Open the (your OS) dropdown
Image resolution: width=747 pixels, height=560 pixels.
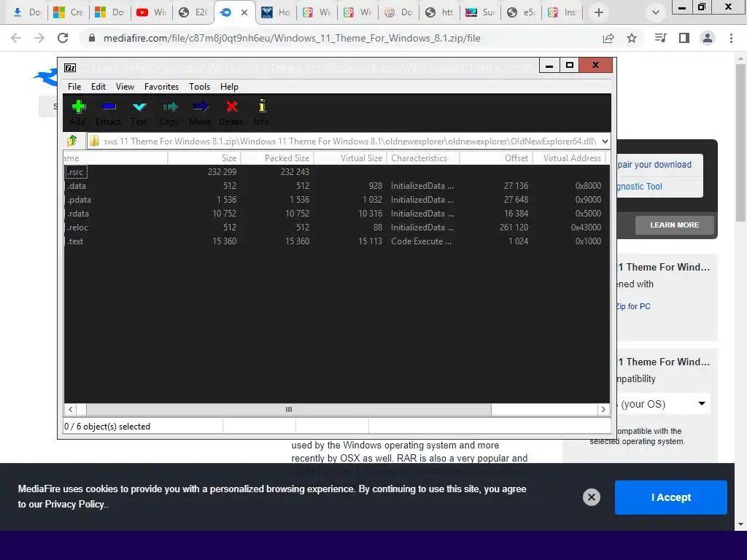click(x=664, y=404)
